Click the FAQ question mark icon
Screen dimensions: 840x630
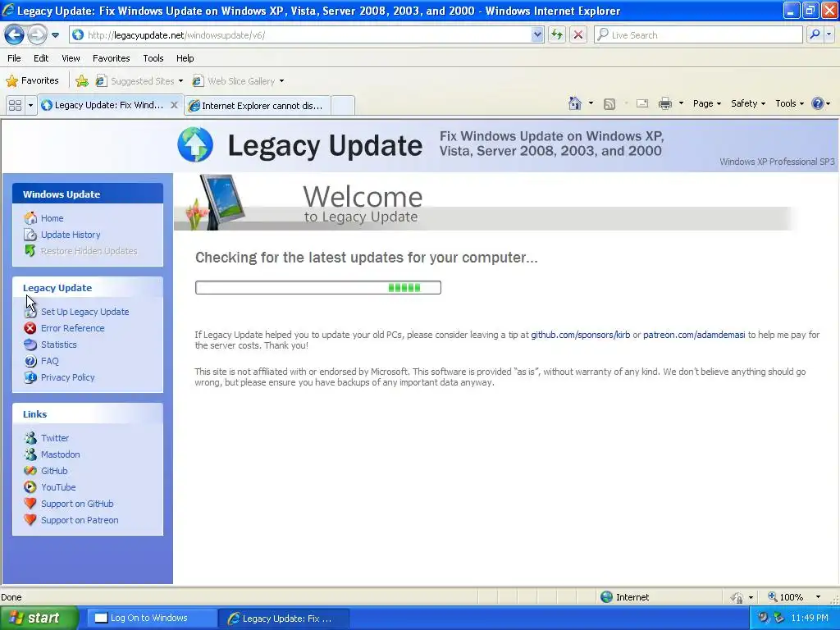(30, 361)
